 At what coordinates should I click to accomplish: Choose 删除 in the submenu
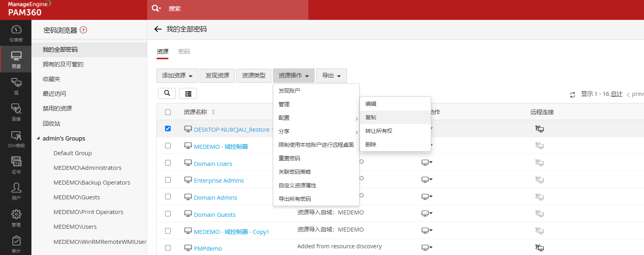[395, 144]
